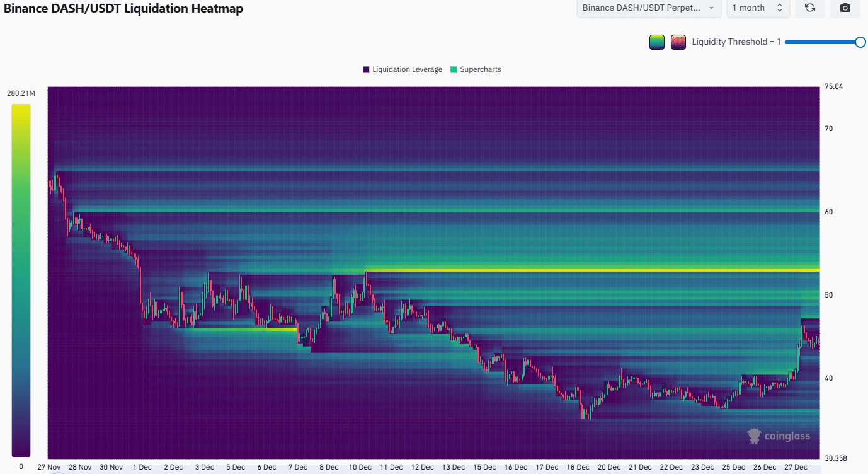Click the 60 price axis label

pyautogui.click(x=829, y=212)
